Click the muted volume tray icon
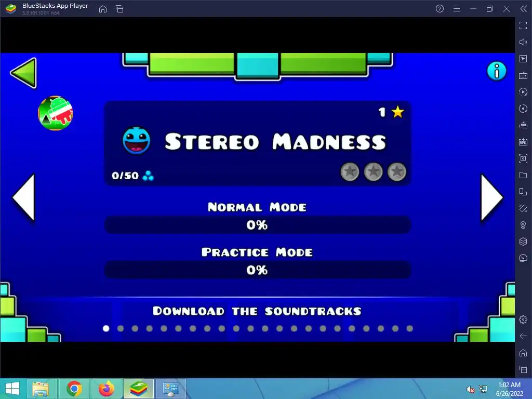Image resolution: width=532 pixels, height=399 pixels. point(470,389)
